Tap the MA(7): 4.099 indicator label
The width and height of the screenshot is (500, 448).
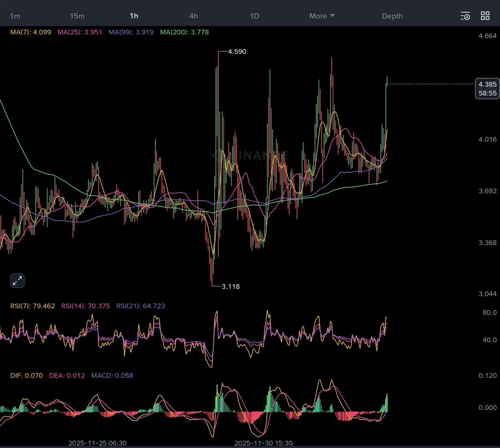[31, 32]
